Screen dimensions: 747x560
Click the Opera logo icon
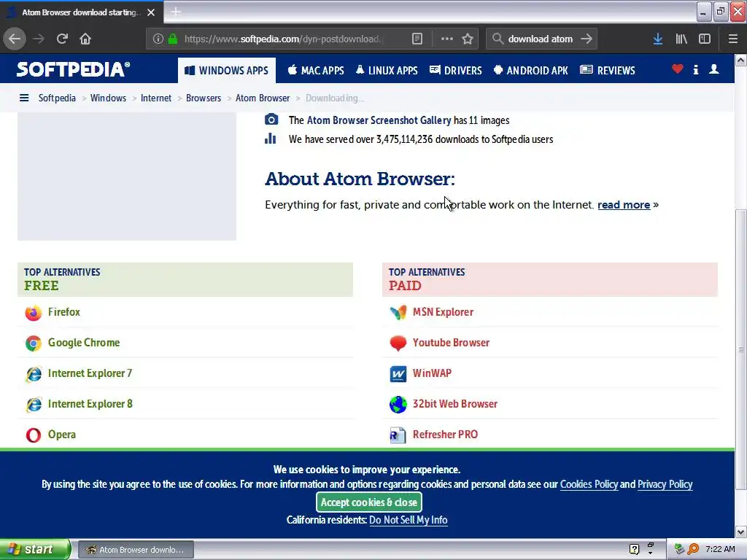(34, 435)
